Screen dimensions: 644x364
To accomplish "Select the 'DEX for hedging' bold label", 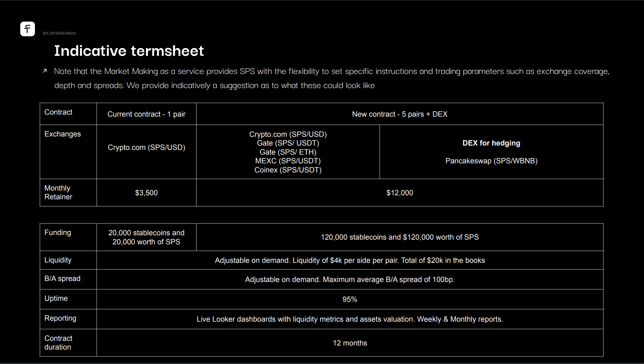I will (491, 143).
